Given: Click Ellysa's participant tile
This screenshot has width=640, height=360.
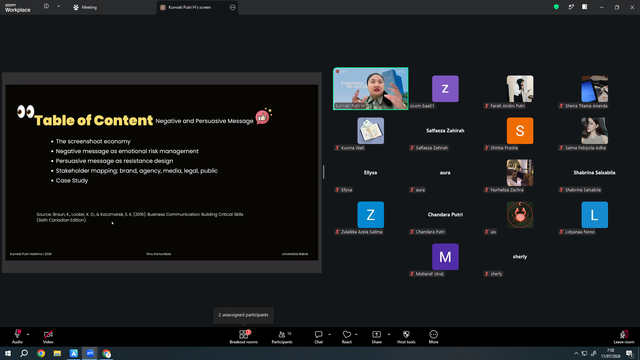Looking at the screenshot, I should pos(371,173).
